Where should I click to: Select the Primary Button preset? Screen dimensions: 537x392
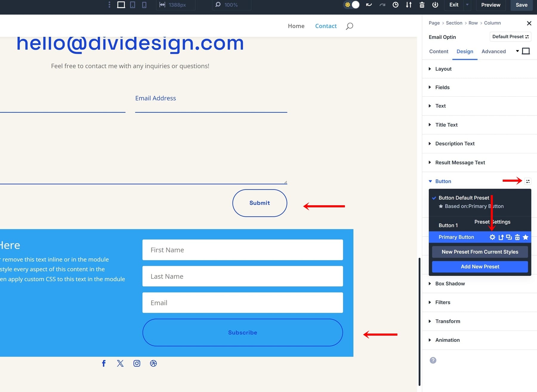[x=456, y=237]
